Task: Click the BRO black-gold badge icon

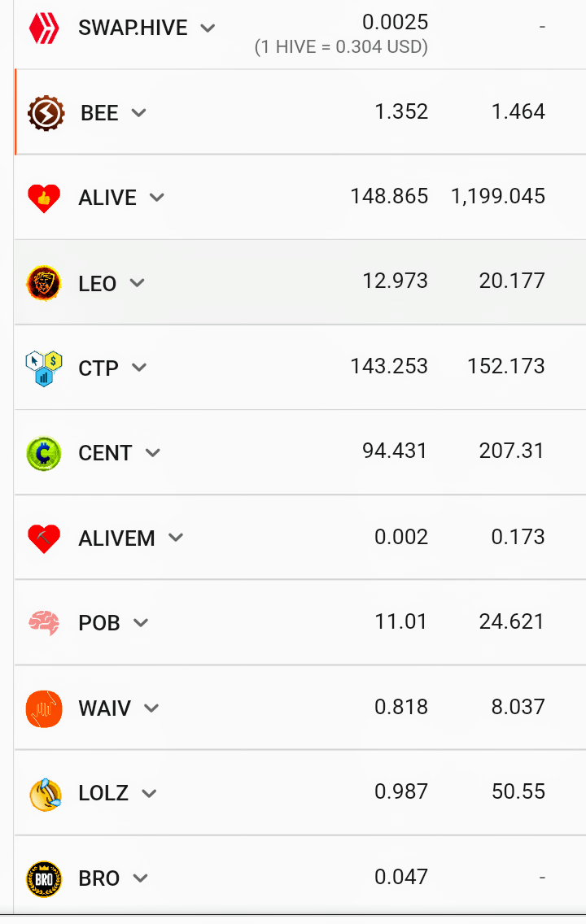Action: point(44,878)
